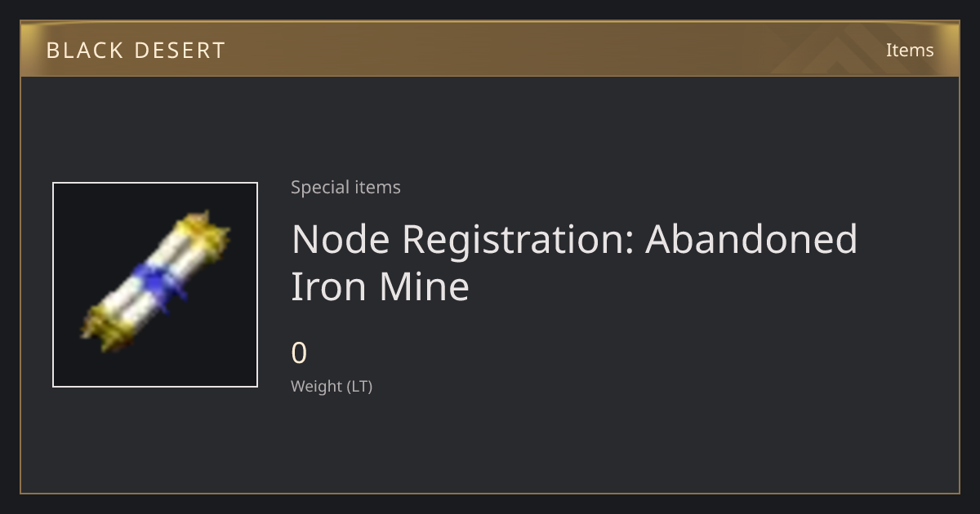Open the Special items category
Image resolution: width=980 pixels, height=514 pixels.
click(345, 187)
